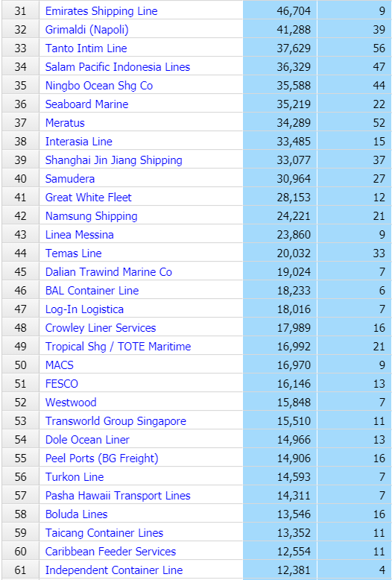
Task: Select the 14,593 cell
Action: [x=280, y=477]
